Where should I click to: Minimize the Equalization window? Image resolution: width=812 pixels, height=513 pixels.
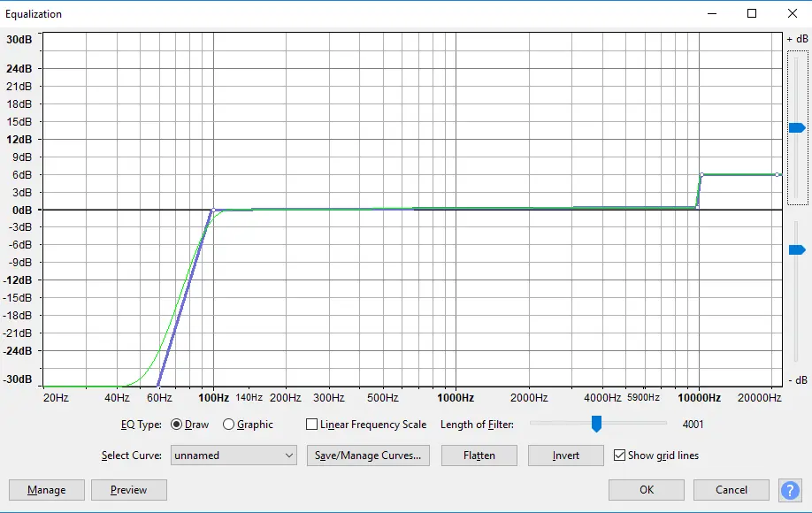pyautogui.click(x=712, y=13)
